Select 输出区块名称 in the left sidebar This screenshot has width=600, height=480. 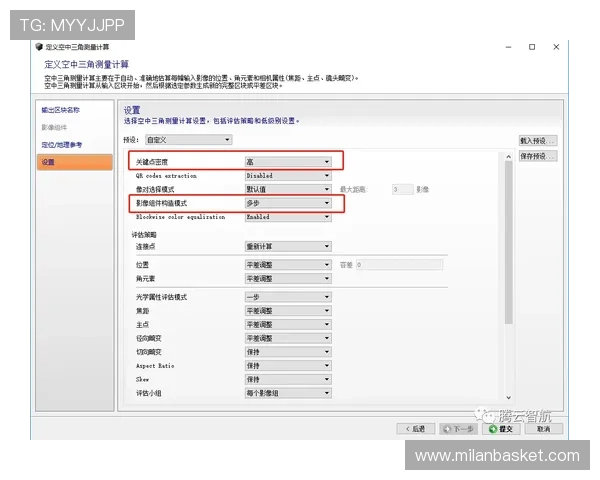61,109
